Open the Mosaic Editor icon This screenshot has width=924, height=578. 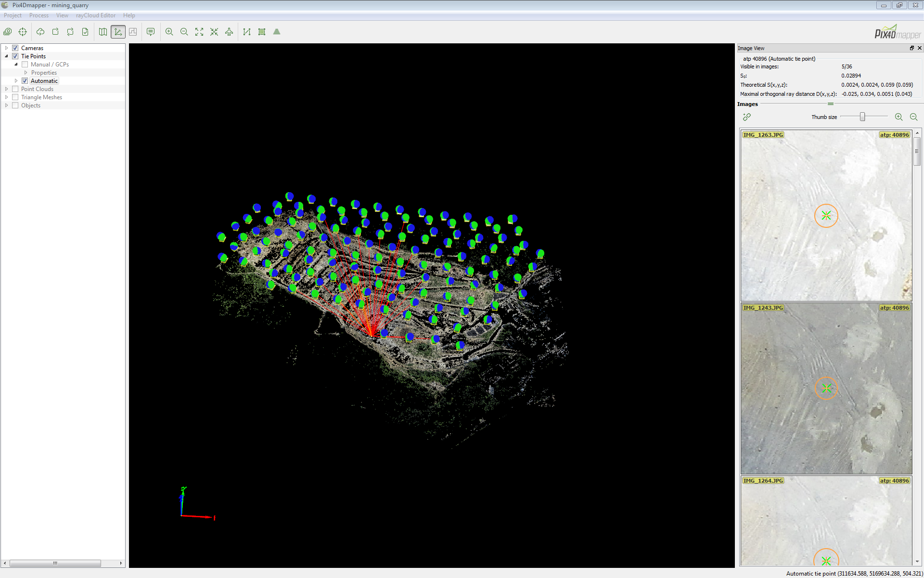133,32
